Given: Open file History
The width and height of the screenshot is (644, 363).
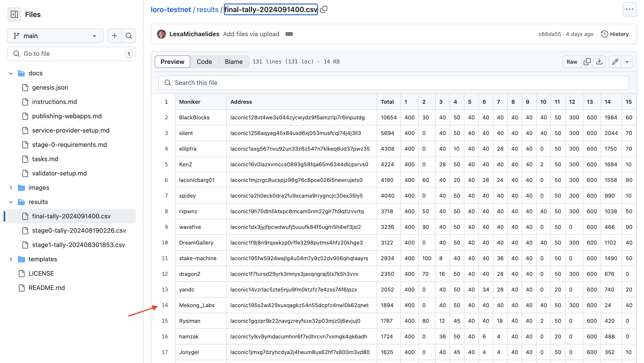Looking at the screenshot, I should click(x=615, y=34).
